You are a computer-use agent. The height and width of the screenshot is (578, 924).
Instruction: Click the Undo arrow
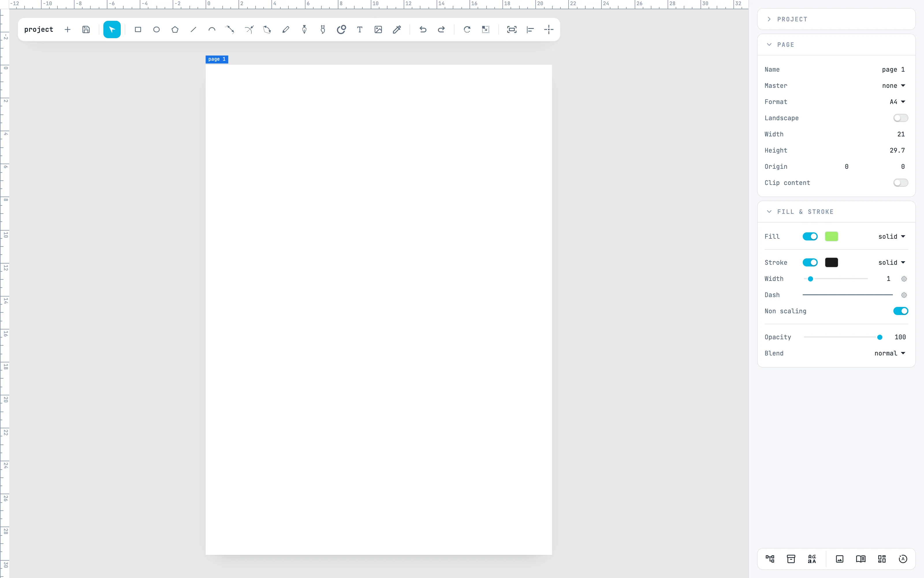pyautogui.click(x=423, y=29)
